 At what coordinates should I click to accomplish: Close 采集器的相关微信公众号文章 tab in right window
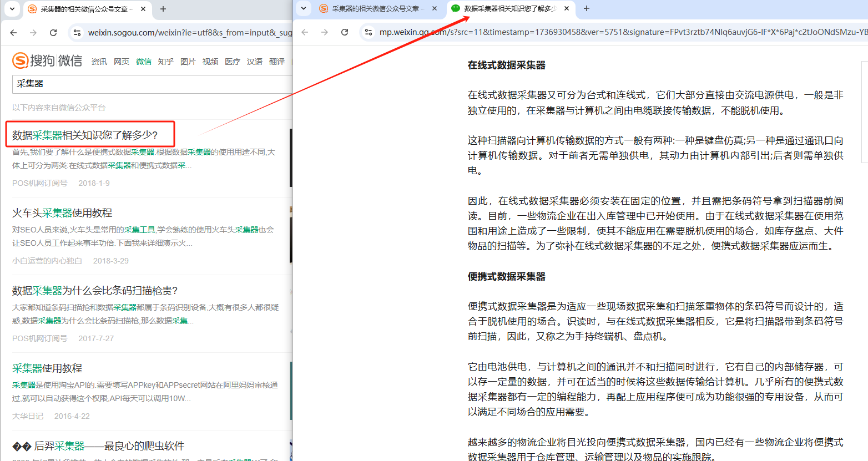pos(435,8)
